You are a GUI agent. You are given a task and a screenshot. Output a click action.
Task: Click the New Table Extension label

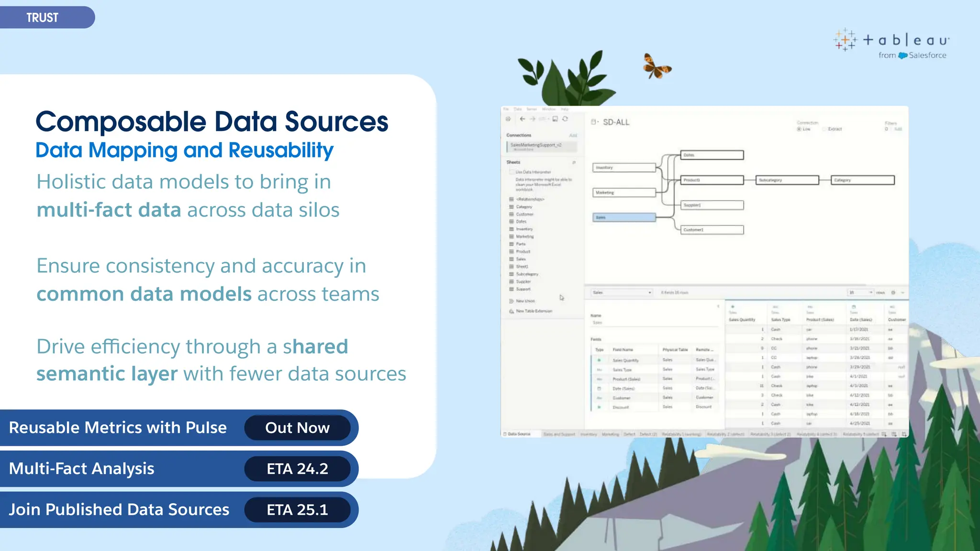pos(534,311)
